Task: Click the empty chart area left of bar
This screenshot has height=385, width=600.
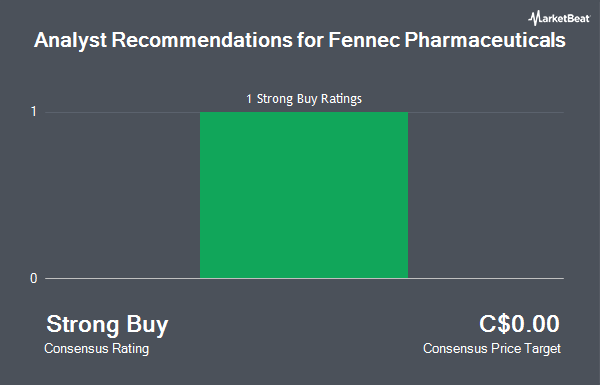Action: [122, 195]
